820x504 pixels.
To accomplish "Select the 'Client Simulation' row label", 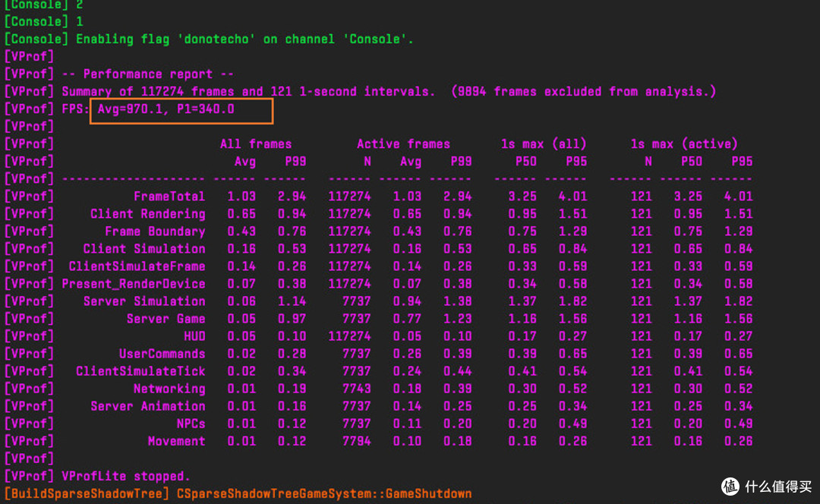I will click(x=144, y=249).
